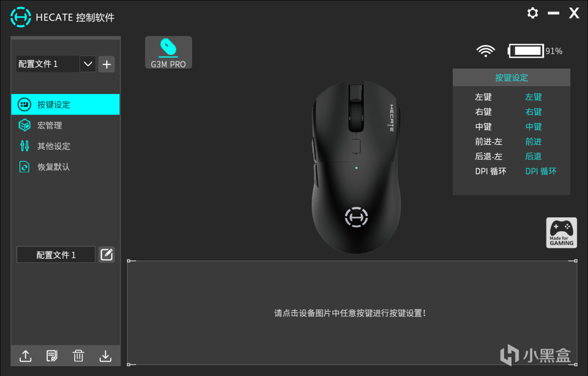Select the 按键设定 menu item
588x376 pixels.
tap(66, 104)
